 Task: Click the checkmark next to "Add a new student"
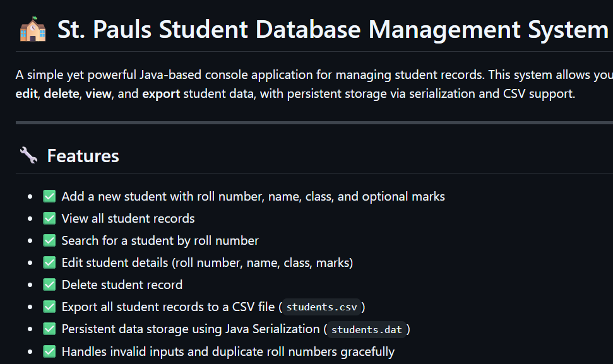click(49, 196)
